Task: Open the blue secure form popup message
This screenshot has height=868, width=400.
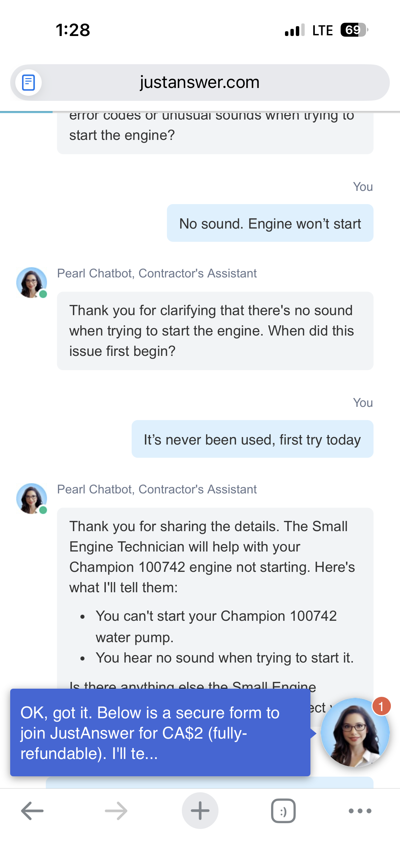Action: [x=160, y=733]
